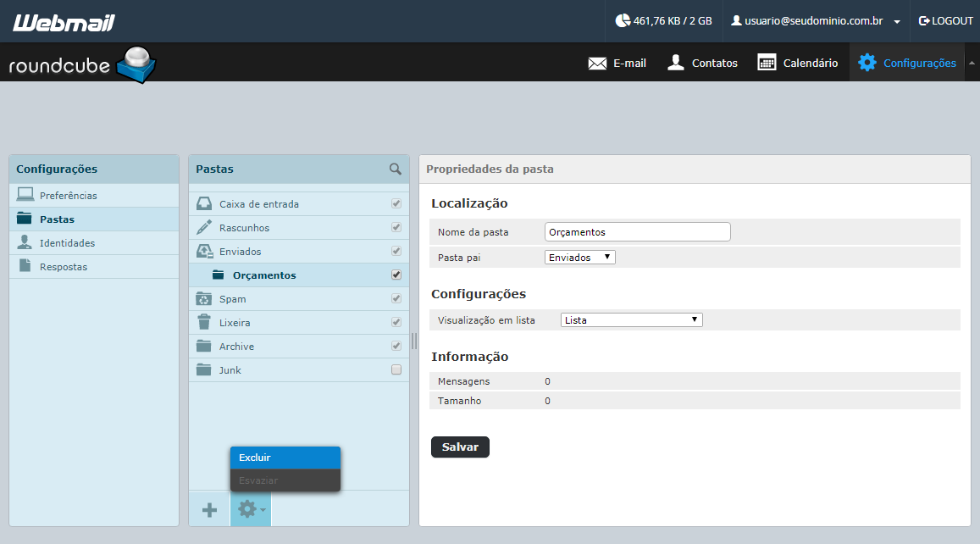Viewport: 980px width, 544px height.
Task: Expand Visualização em lista dropdown
Action: coord(631,320)
